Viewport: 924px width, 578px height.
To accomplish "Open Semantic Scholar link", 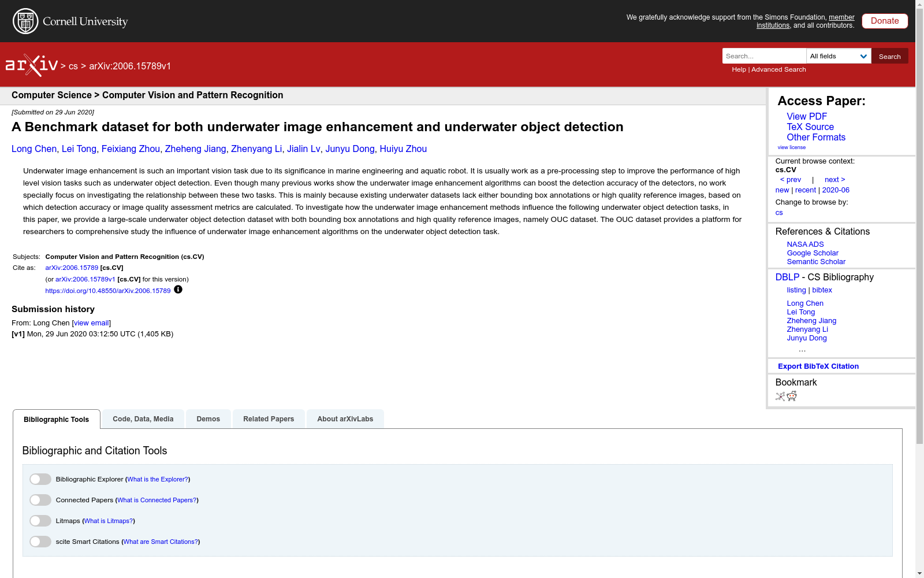I will coord(816,262).
